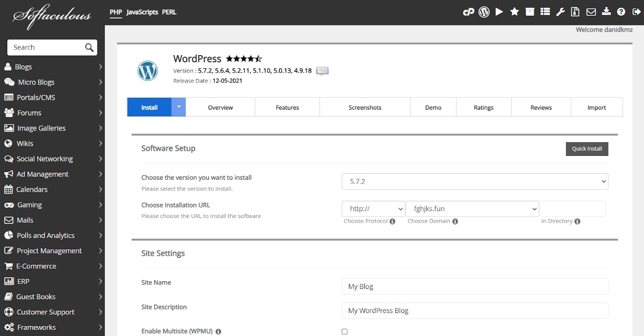Open the WordPress manager icon in top bar
Viewport: 644px width, 336px height.
click(x=484, y=12)
